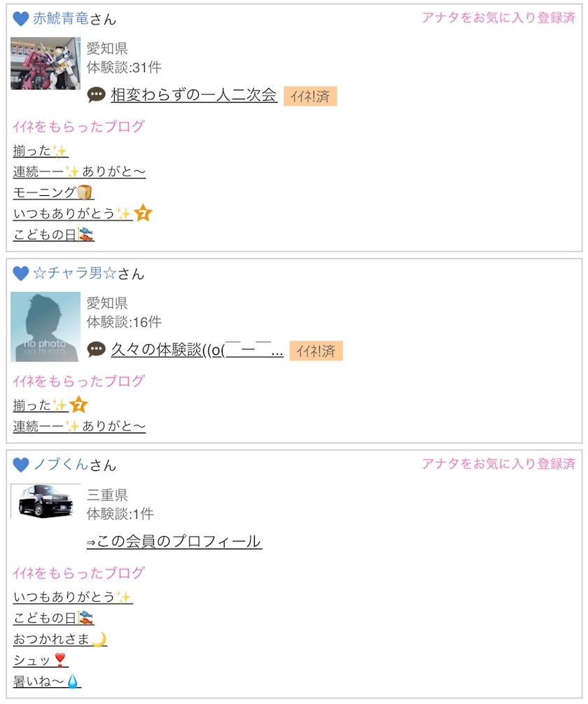Click the blue heart beside 赤鯱青竜
Screen dimensions: 588x704
point(21,19)
